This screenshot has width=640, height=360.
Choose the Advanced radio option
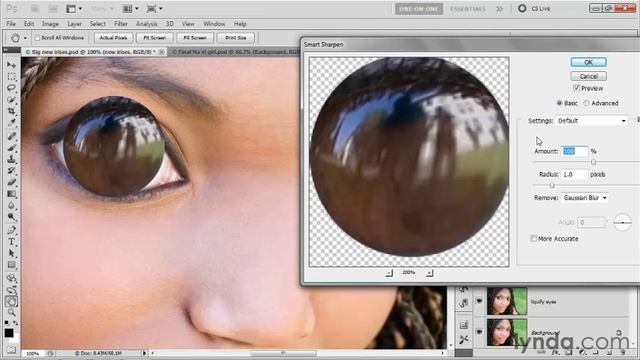point(587,103)
